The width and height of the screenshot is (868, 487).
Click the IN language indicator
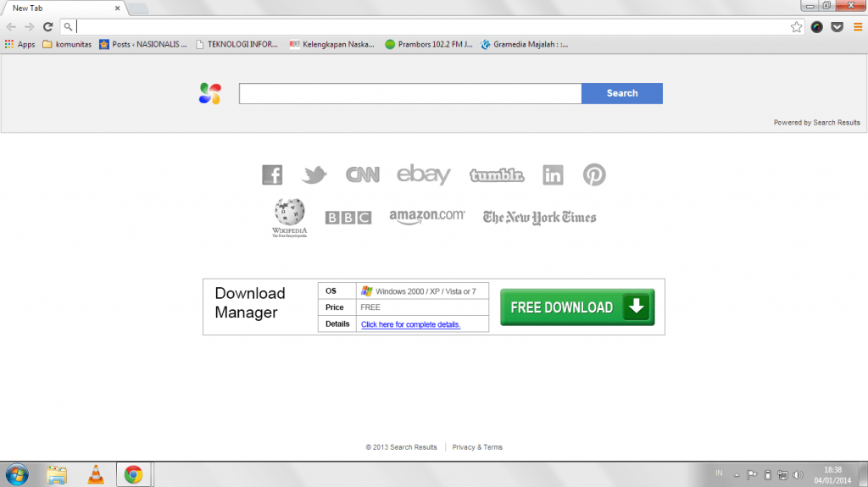pos(719,473)
